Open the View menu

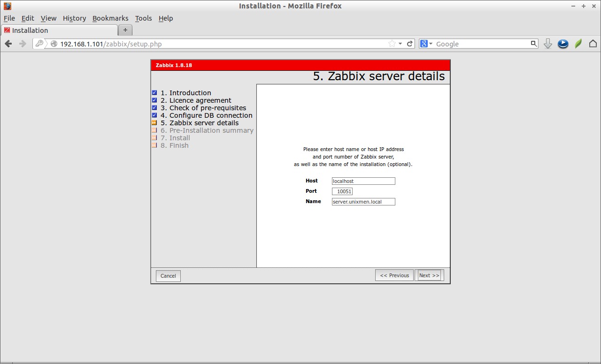pyautogui.click(x=48, y=18)
